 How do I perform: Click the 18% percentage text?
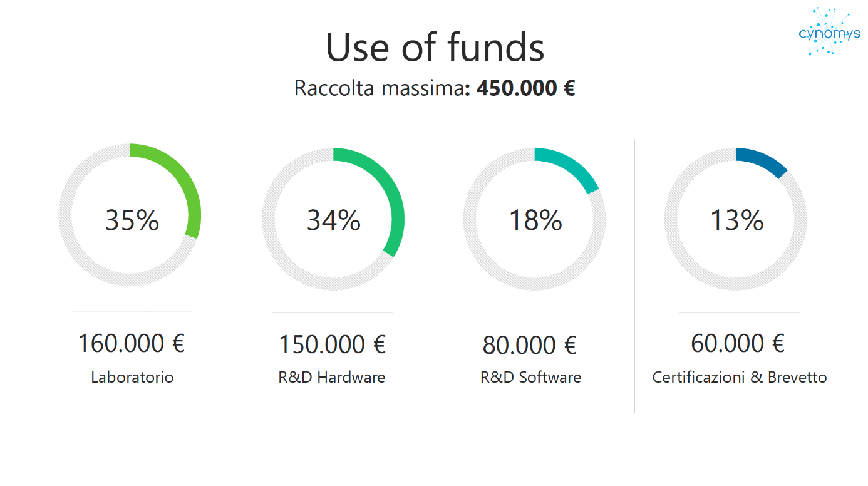click(535, 220)
